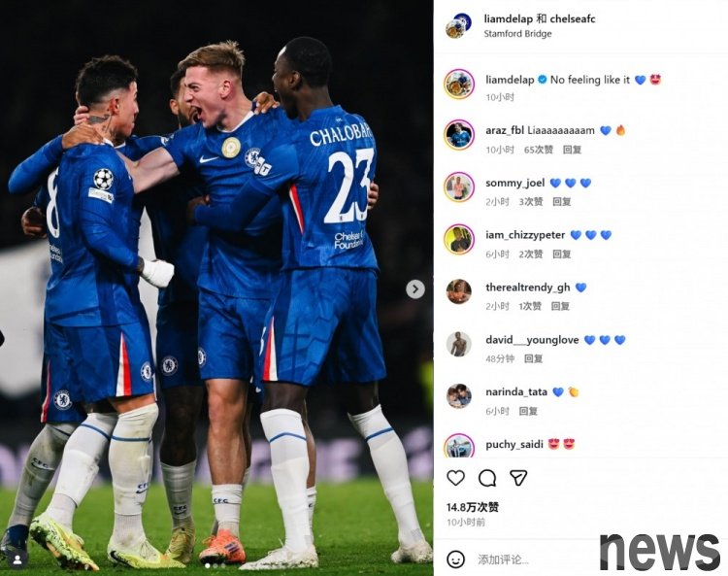Screen dimensions: 728x576
Task: Show next photo with carousel arrow
Action: (415, 289)
